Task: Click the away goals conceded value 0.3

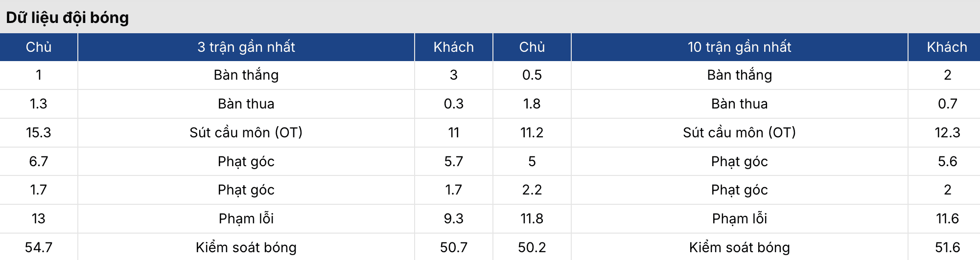Action: click(x=453, y=104)
